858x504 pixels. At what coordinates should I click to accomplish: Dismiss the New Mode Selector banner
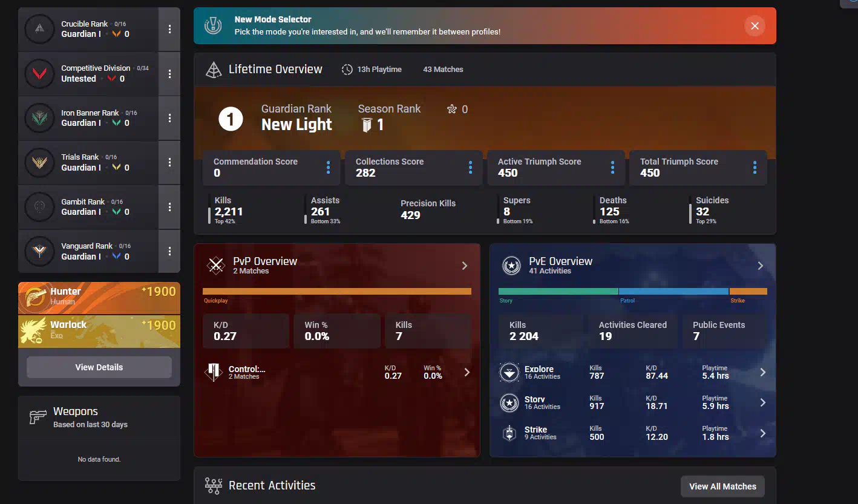pyautogui.click(x=755, y=26)
